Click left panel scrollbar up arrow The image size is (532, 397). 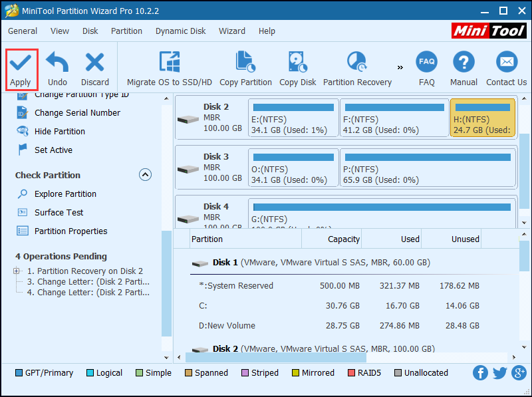[166, 98]
